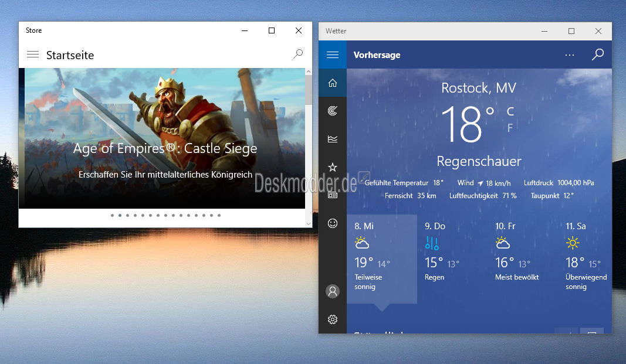Click the Fernsicht 35 km value
Screen dimensions: 626x364
coord(411,196)
